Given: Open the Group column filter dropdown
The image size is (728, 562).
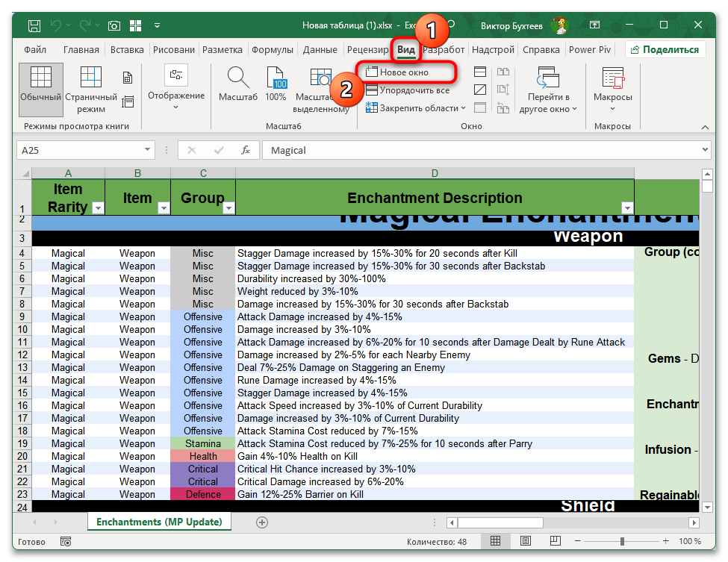Looking at the screenshot, I should tap(228, 208).
